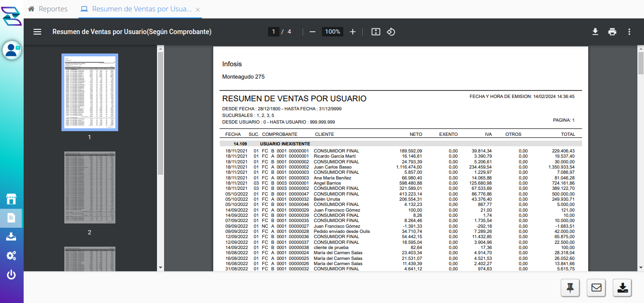Open the PDF viewer sidebar menu icon
644x303 pixels.
[37, 32]
